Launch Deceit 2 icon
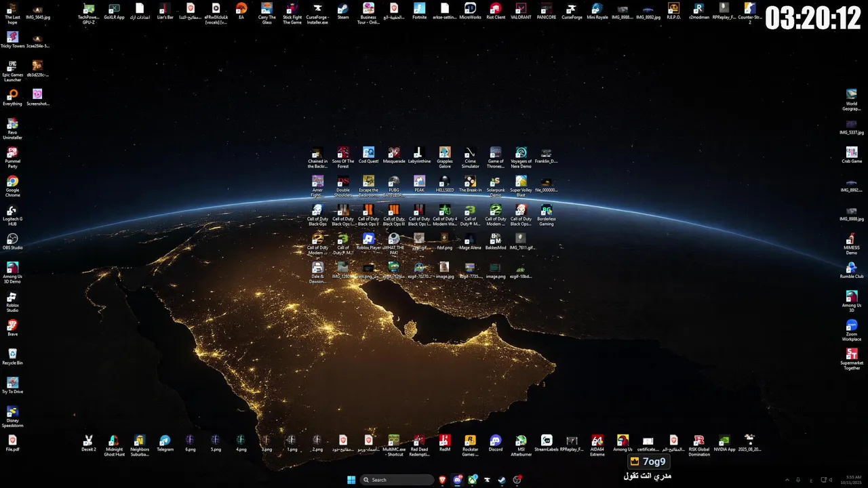 (89, 443)
